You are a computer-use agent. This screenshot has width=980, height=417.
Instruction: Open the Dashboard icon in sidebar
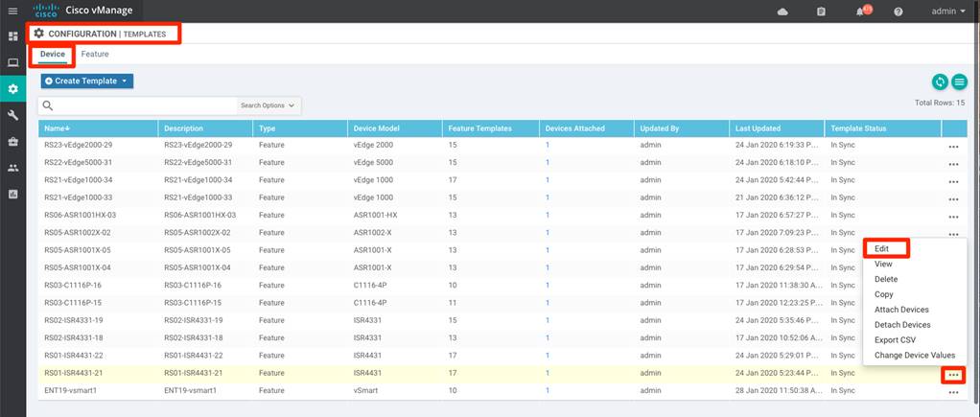12,36
